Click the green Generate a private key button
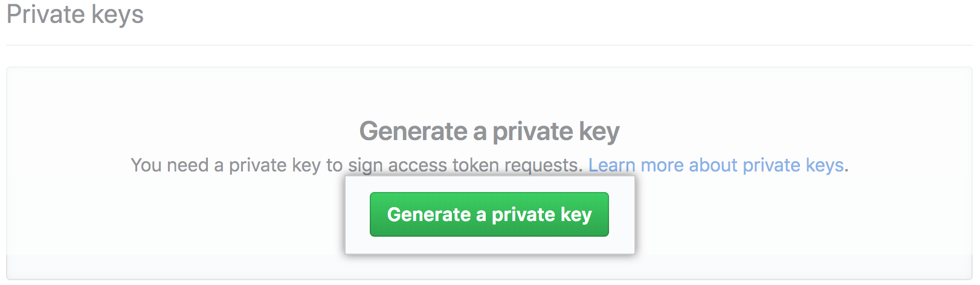The height and width of the screenshot is (285, 980). 489,214
